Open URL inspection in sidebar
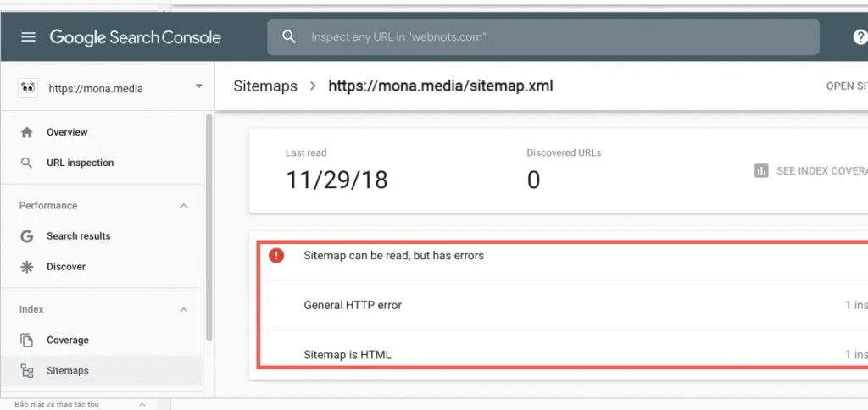This screenshot has height=410, width=868. (x=80, y=163)
